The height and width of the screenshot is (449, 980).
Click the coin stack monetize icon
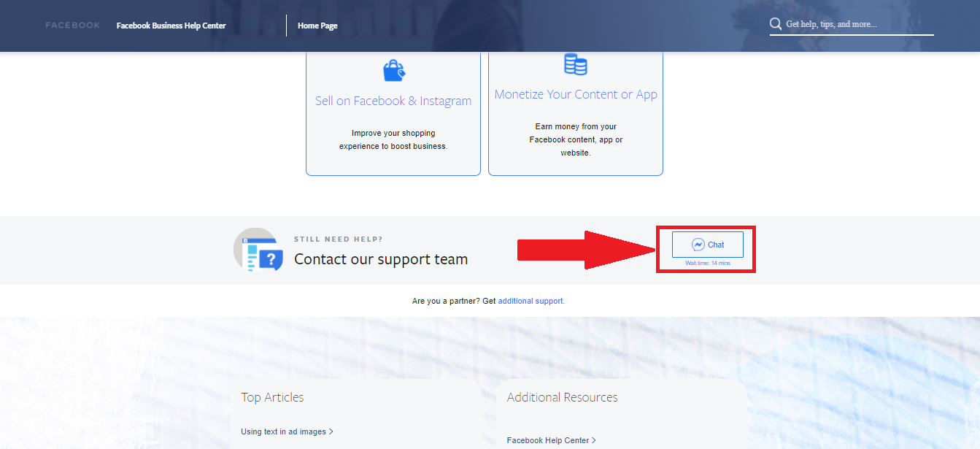(x=575, y=64)
